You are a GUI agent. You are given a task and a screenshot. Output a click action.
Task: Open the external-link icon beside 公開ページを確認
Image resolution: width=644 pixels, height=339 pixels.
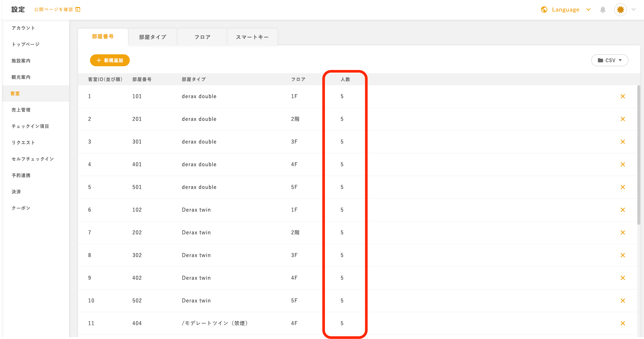click(x=78, y=10)
